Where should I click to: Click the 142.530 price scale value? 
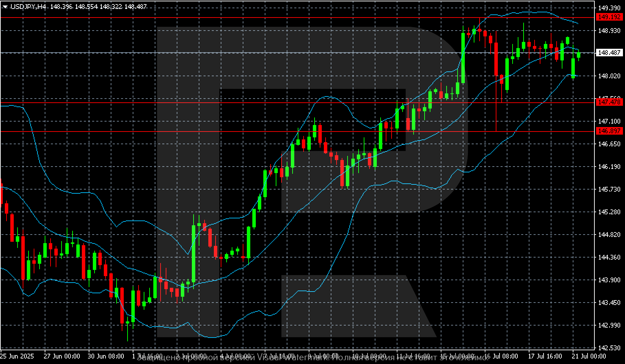(610, 348)
